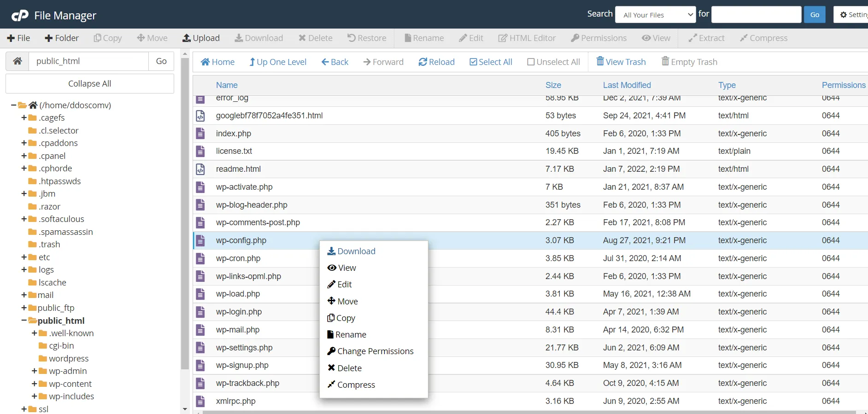Open the Upload tool
Viewport: 868px width, 414px height.
(201, 38)
